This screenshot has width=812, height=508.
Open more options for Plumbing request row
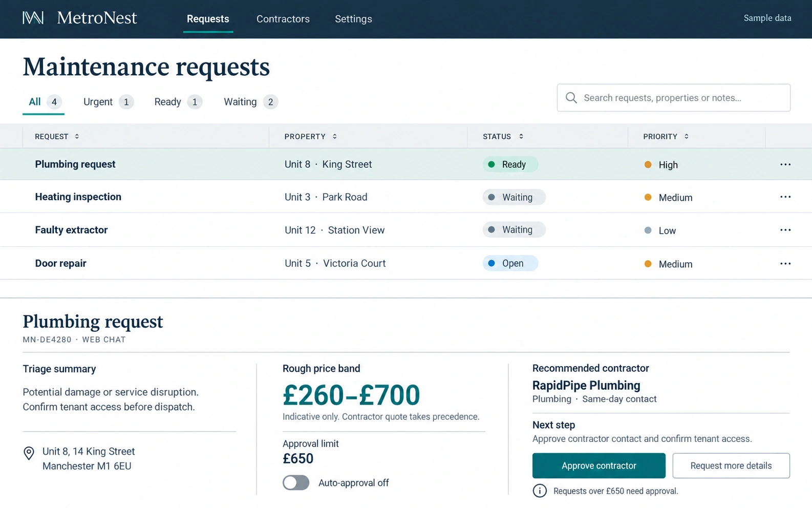785,164
